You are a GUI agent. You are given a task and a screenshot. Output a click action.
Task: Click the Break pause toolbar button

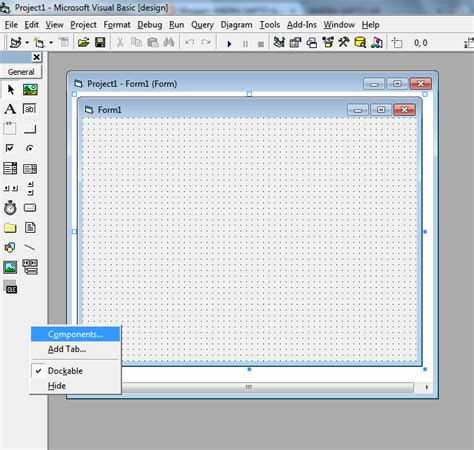click(x=245, y=44)
